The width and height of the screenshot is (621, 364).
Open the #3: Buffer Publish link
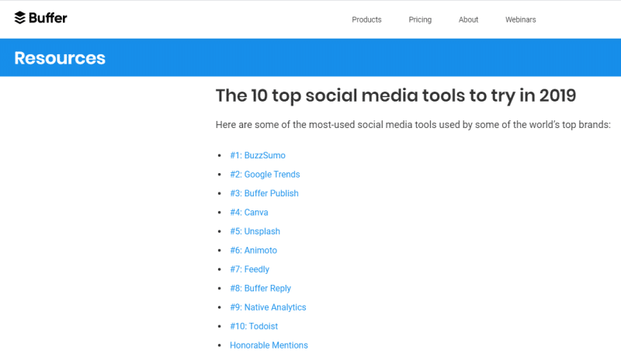pos(264,193)
